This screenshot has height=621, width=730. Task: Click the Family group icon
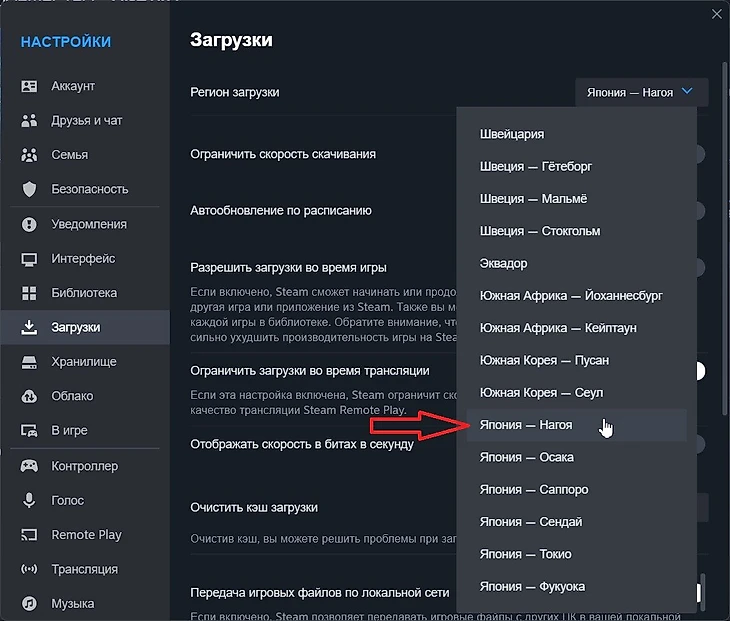coord(29,155)
